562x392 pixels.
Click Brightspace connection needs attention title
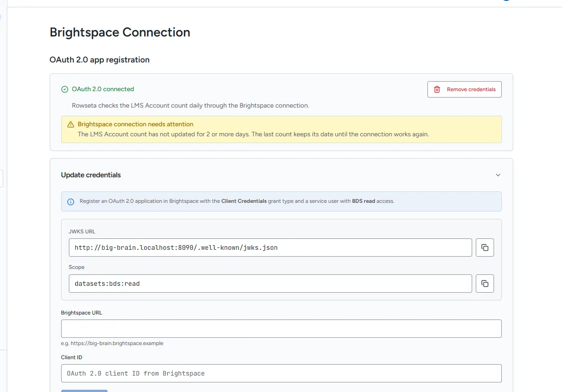135,124
